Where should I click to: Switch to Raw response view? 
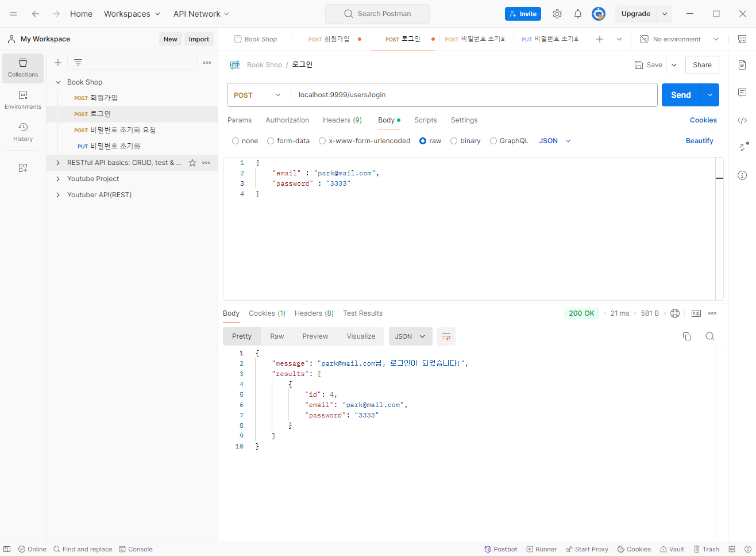tap(277, 336)
